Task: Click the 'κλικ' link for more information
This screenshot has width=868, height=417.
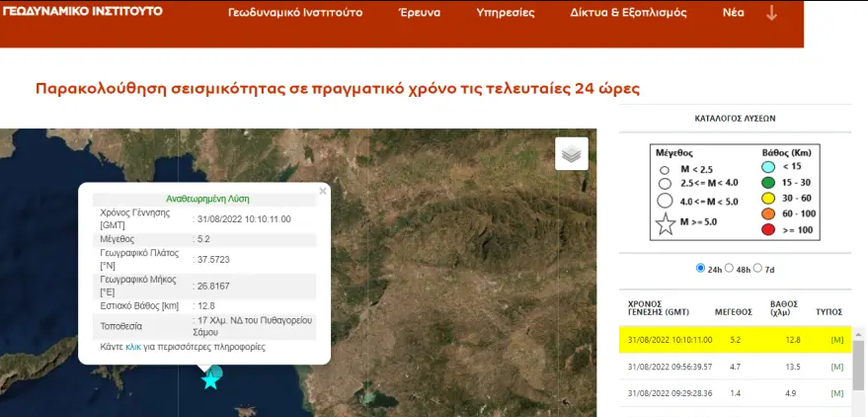Action: 133,348
